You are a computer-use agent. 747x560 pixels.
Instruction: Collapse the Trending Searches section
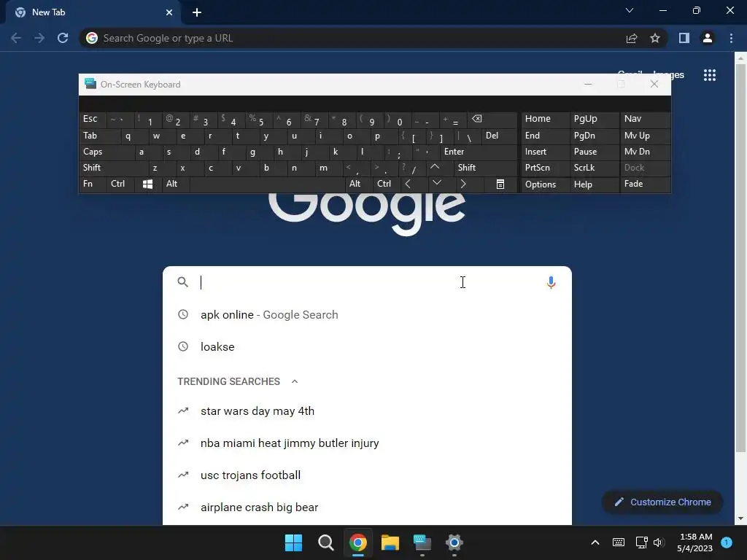(295, 381)
